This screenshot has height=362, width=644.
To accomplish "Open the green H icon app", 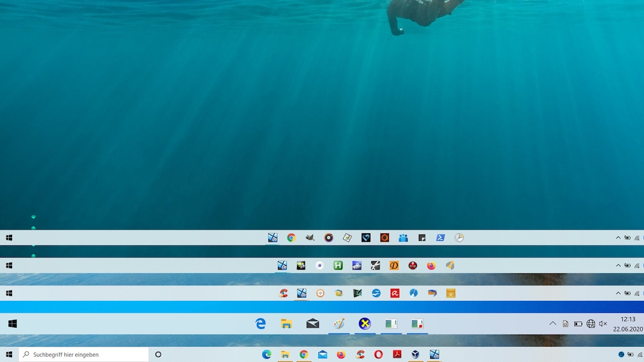I will [x=338, y=265].
